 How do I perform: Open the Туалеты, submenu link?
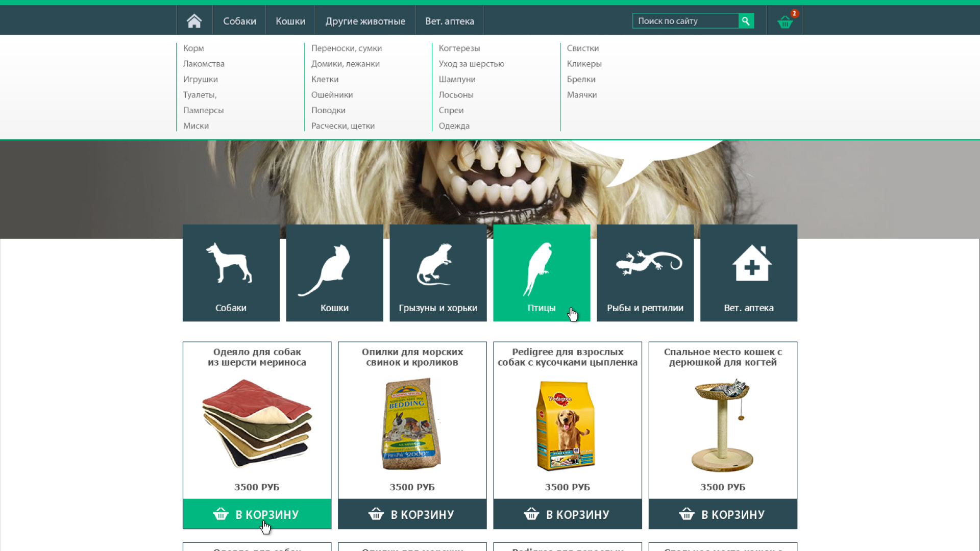point(200,95)
